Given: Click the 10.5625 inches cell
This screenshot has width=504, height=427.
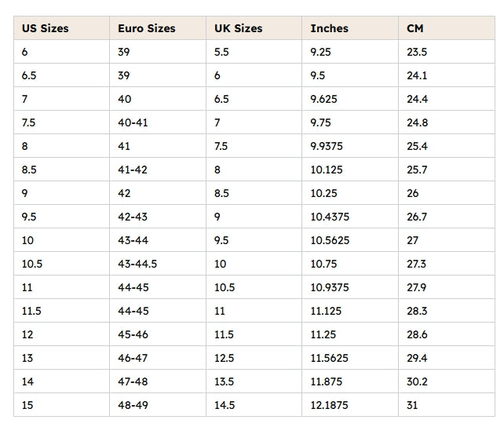Looking at the screenshot, I should click(x=350, y=240).
